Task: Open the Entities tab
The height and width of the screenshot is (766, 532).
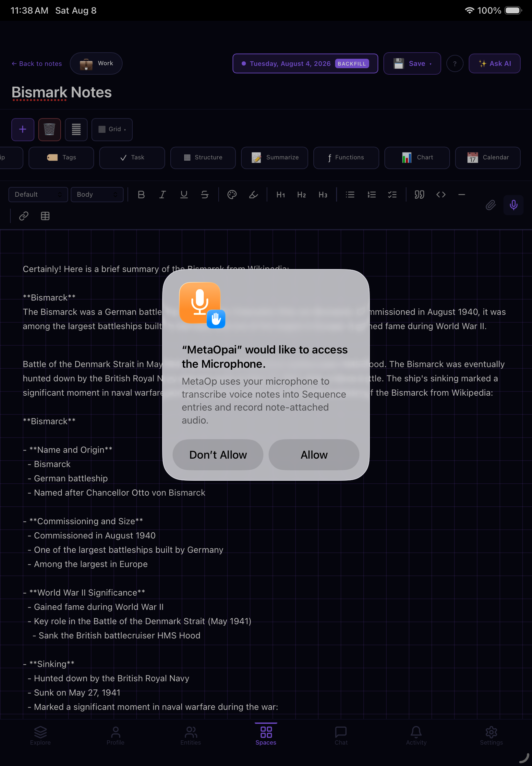Action: (191, 735)
